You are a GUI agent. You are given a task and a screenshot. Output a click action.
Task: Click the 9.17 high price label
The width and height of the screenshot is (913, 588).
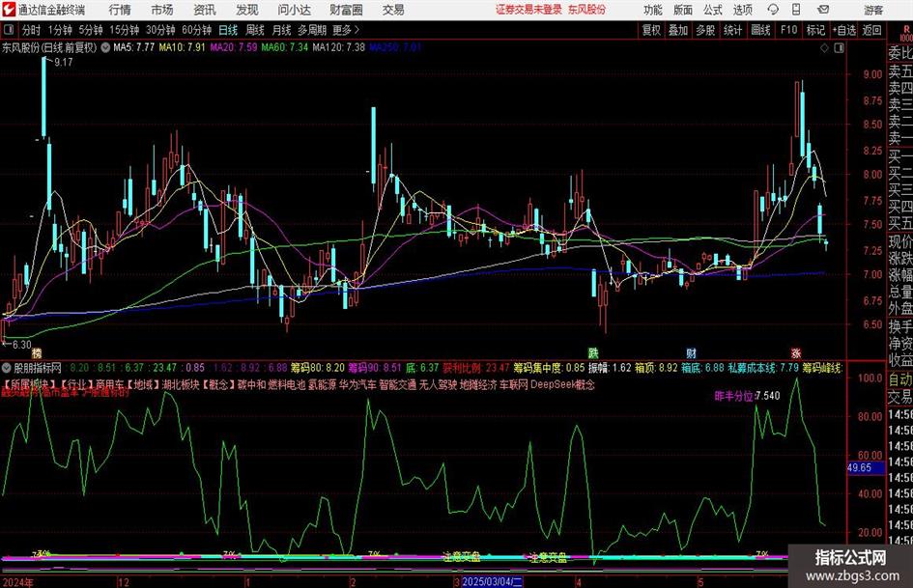pos(64,63)
